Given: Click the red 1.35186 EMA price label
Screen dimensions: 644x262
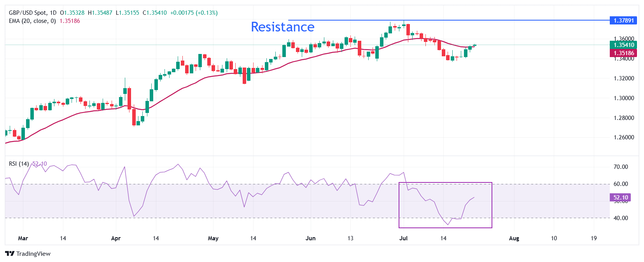Looking at the screenshot, I should coord(623,53).
